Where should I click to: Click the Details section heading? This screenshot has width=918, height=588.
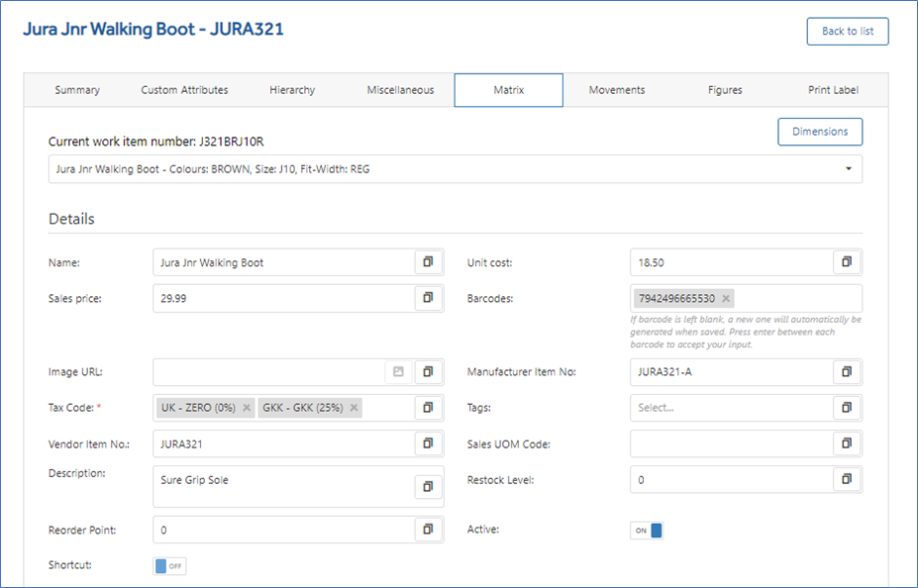click(71, 219)
